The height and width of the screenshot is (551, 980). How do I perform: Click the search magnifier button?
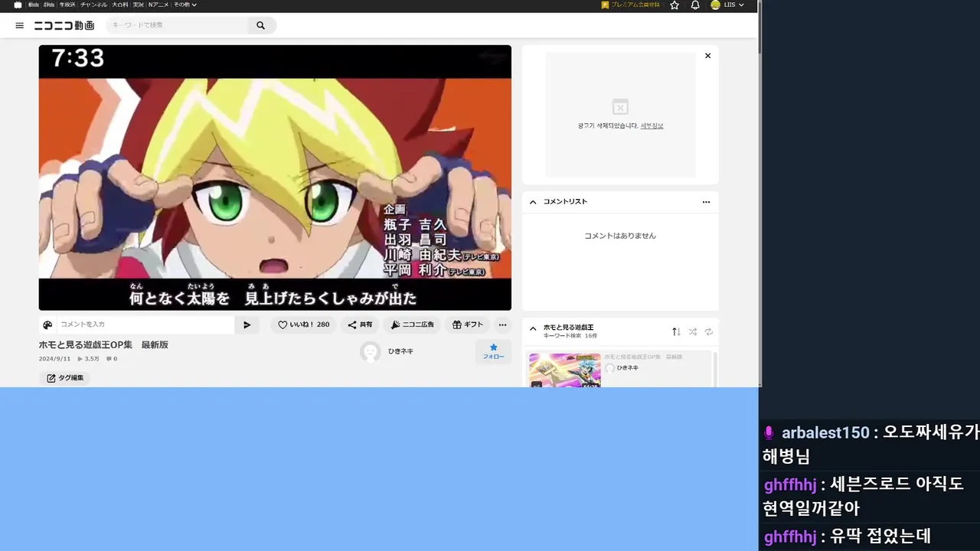(x=261, y=25)
